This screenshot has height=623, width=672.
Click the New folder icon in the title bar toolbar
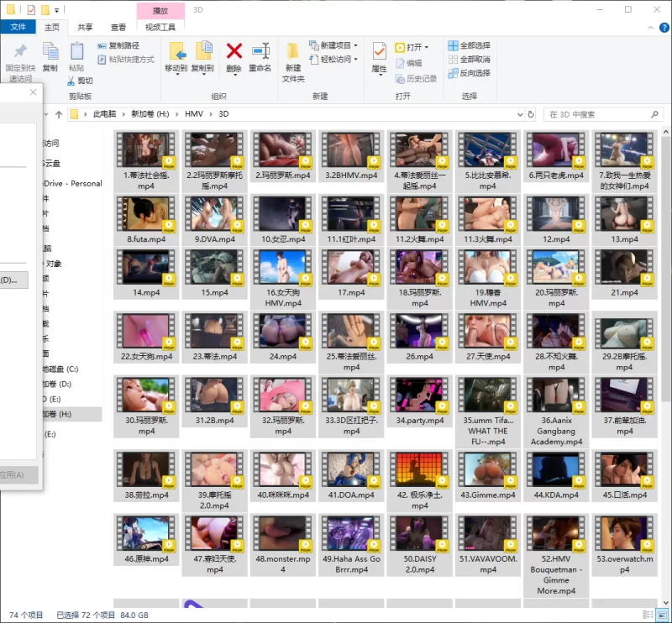click(45, 9)
